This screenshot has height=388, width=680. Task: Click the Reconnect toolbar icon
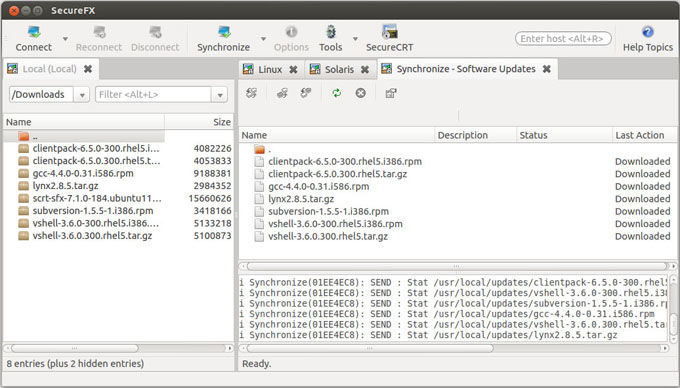click(x=99, y=38)
